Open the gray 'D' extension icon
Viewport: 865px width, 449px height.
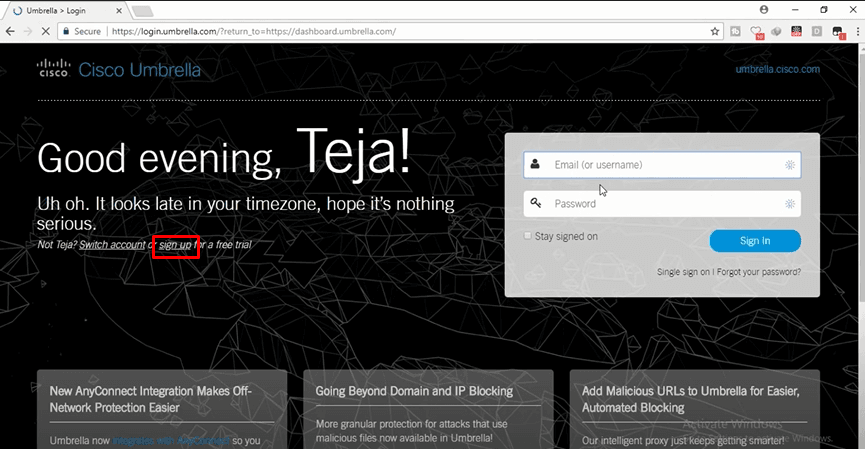[x=817, y=31]
